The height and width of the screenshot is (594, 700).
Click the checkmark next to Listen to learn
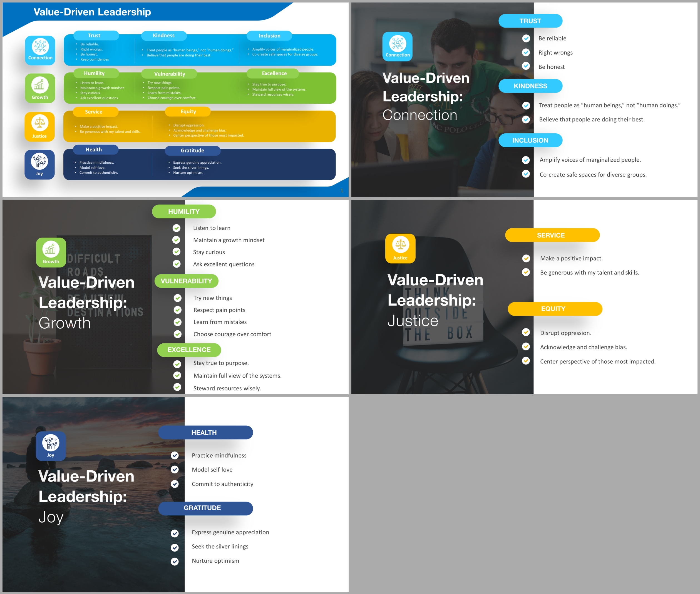click(177, 228)
